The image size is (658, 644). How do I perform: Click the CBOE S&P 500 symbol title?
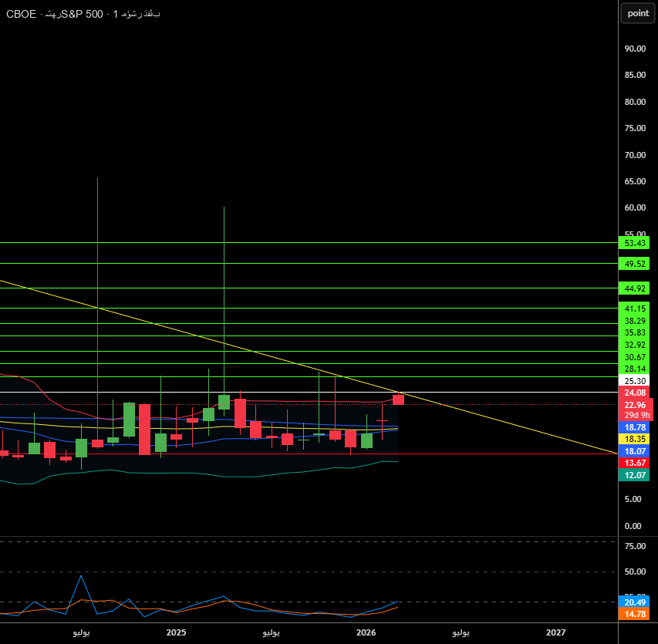(83, 14)
